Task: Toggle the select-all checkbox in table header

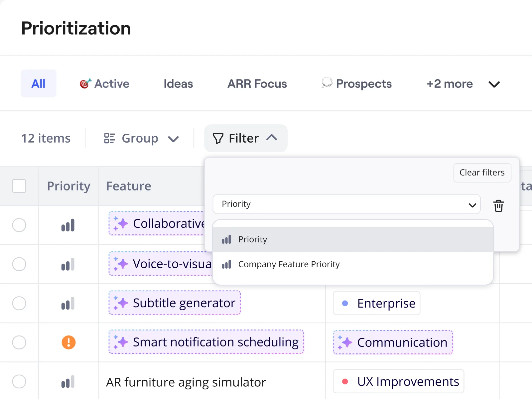Action: click(19, 186)
